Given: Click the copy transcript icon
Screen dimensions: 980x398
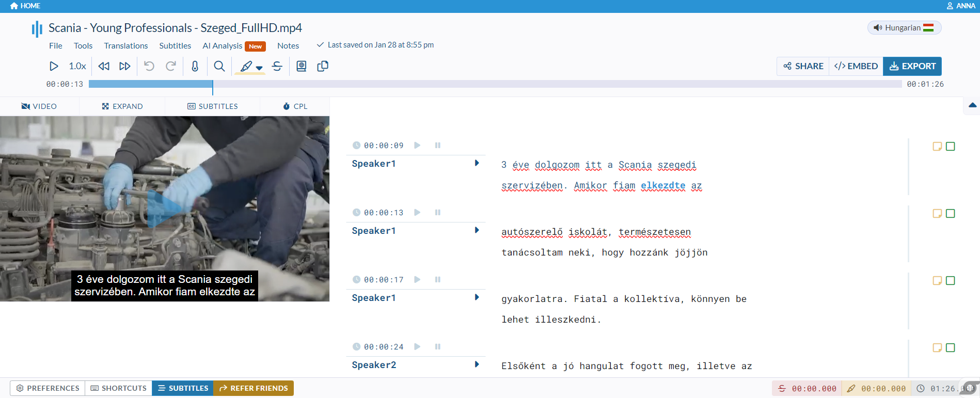Looking at the screenshot, I should click(x=323, y=66).
